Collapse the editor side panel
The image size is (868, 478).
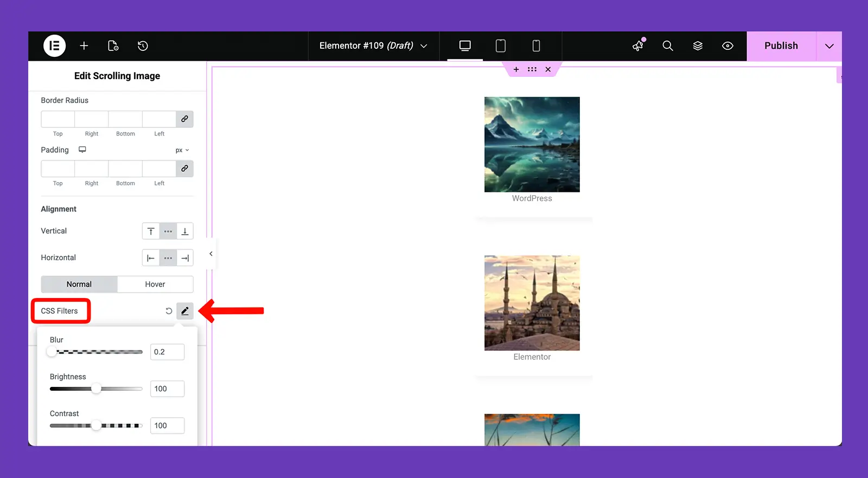point(211,254)
